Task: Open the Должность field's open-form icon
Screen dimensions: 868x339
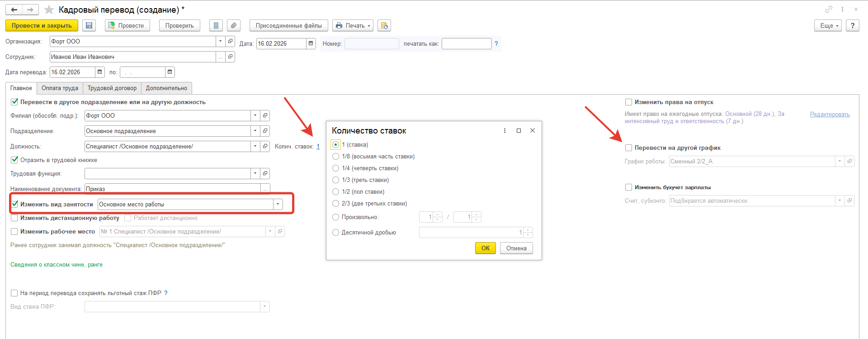Action: [x=265, y=146]
